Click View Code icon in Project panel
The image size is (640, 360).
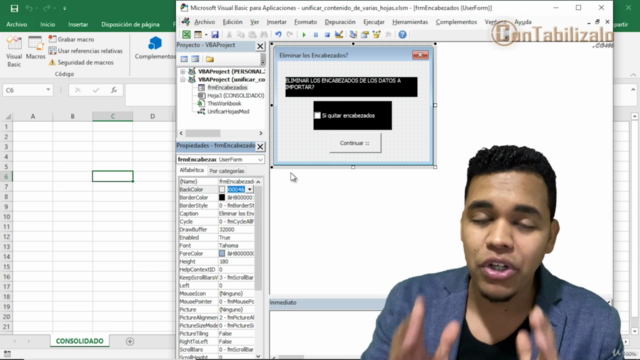(184, 59)
